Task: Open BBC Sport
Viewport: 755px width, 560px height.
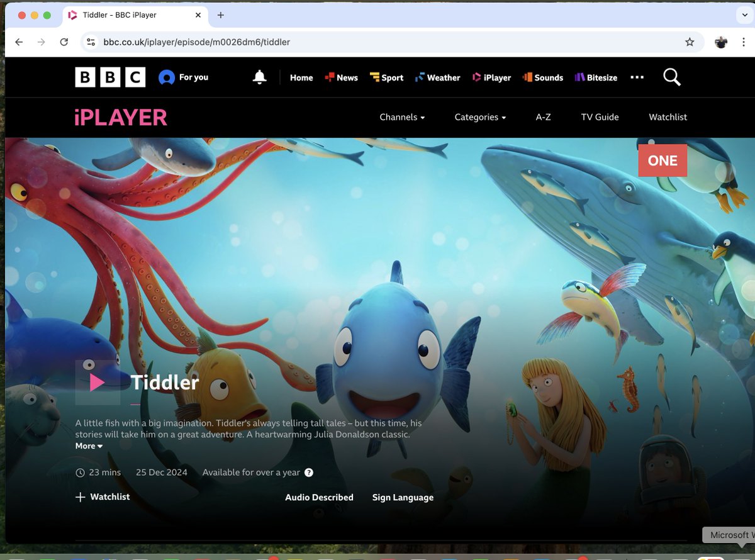Action: pyautogui.click(x=386, y=77)
